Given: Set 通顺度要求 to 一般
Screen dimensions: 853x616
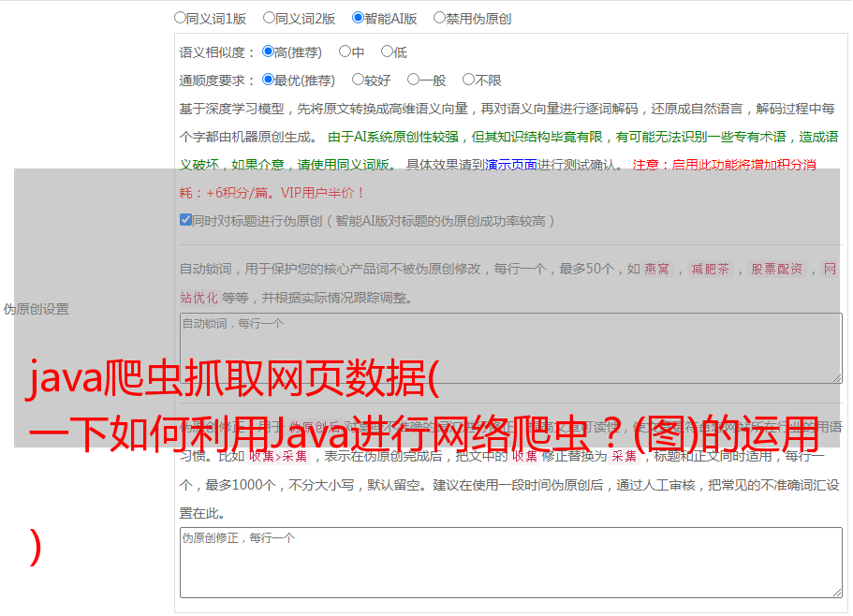Looking at the screenshot, I should 413,80.
